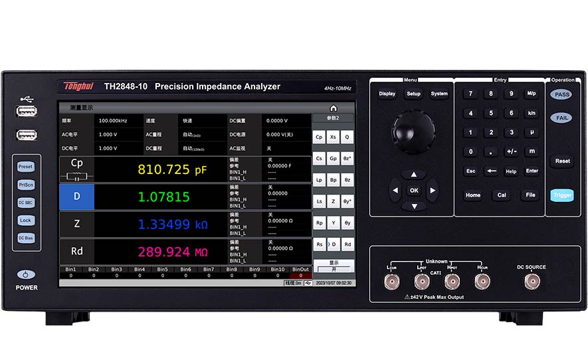Push the blue Trigger button
Screen dimensions: 588x364
562,195
